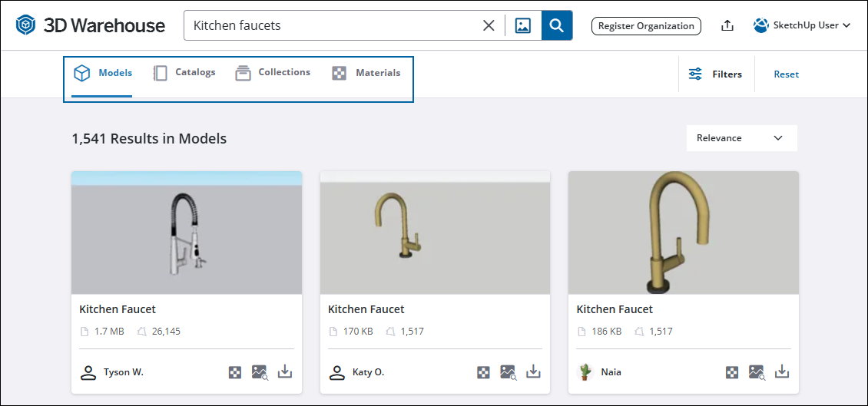Click the 186 KB file size text
Screen dimensions: 868x406
pyautogui.click(x=606, y=332)
